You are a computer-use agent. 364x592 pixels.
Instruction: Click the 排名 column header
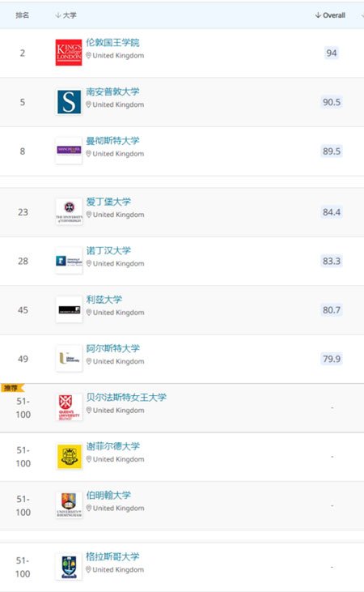[x=23, y=15]
